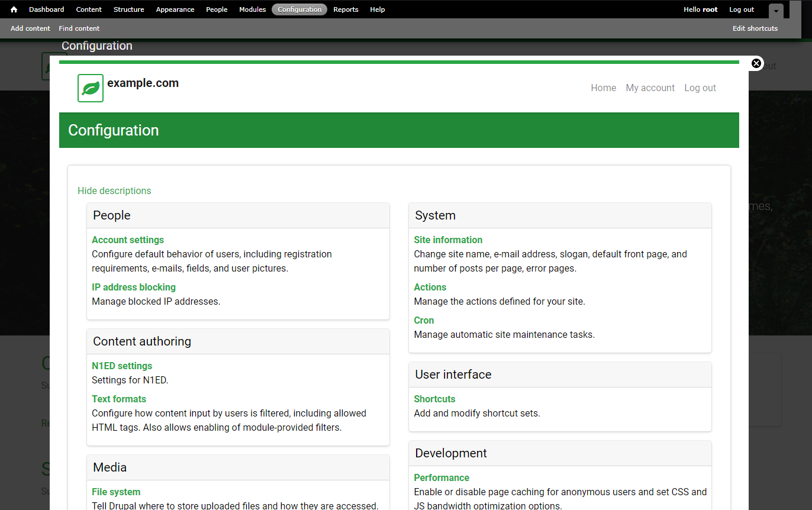Go to Home in the overlay navigation
The height and width of the screenshot is (510, 812).
click(x=604, y=88)
